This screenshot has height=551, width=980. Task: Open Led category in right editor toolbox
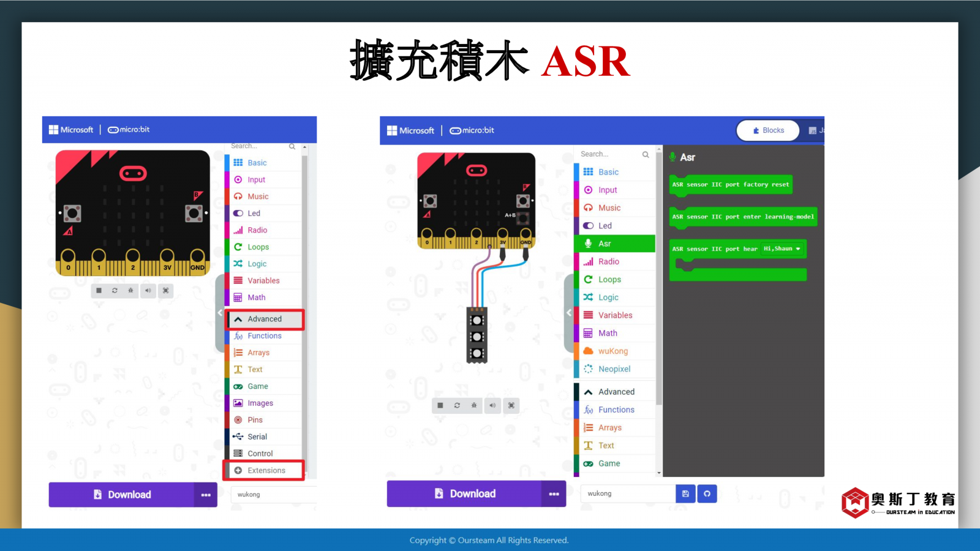[x=614, y=225]
